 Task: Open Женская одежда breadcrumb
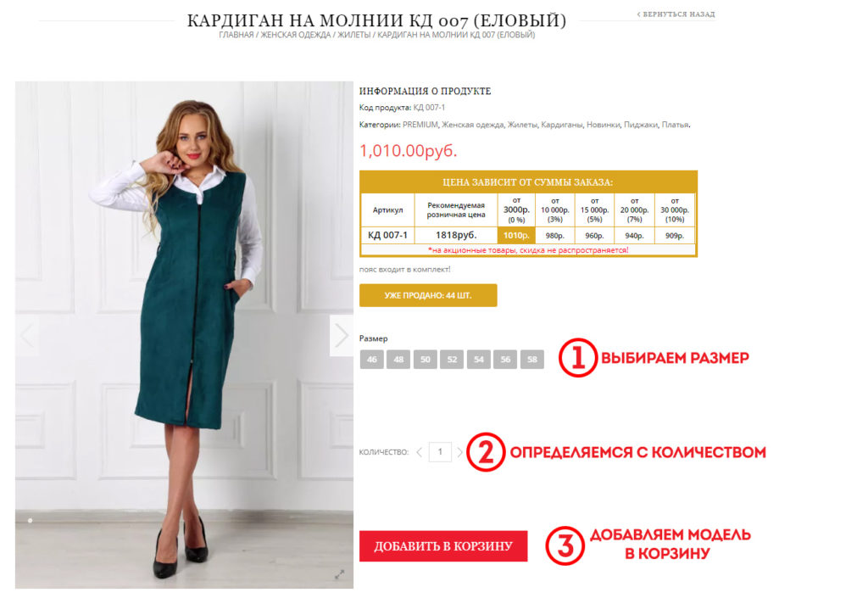(x=296, y=35)
